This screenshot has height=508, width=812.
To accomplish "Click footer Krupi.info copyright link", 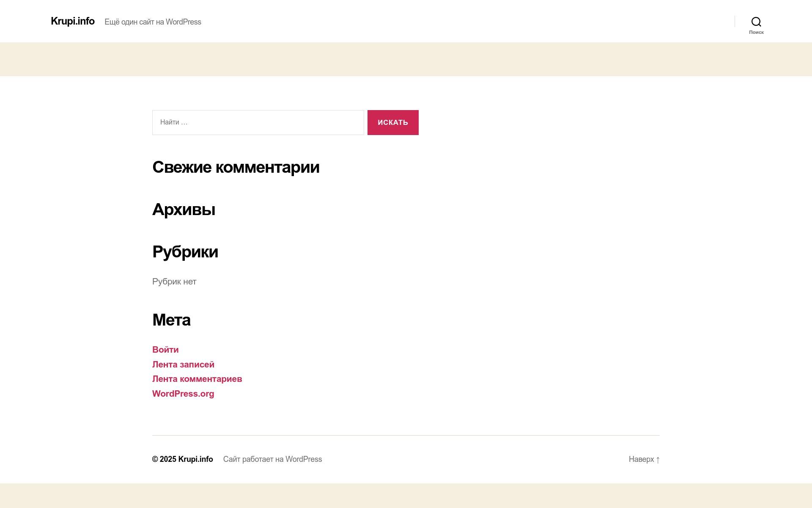I will (x=195, y=459).
